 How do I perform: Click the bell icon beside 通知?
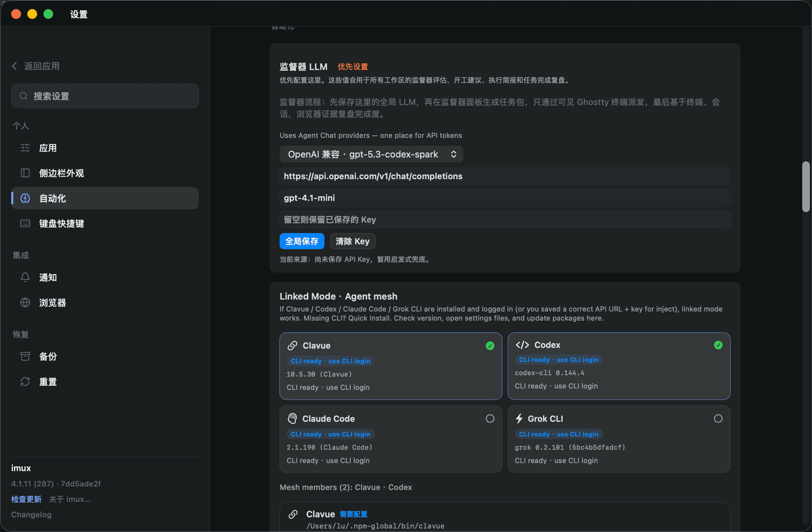[x=25, y=277]
